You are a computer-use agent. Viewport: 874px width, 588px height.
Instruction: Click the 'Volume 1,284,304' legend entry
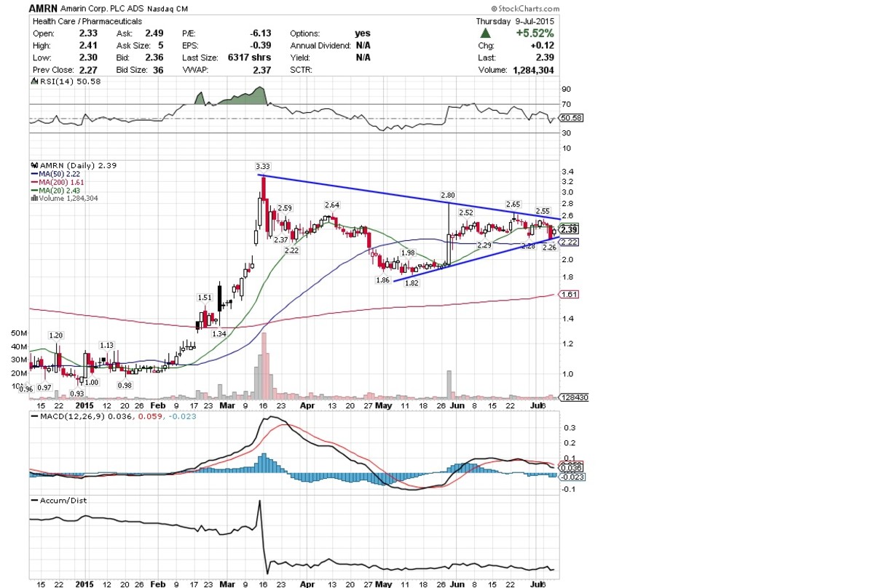coord(64,198)
